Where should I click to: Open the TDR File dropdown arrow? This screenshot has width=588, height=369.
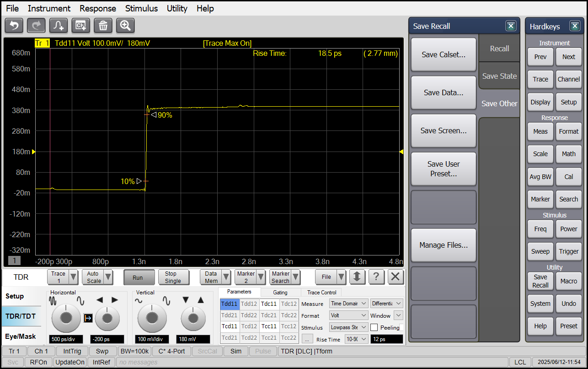(x=341, y=277)
